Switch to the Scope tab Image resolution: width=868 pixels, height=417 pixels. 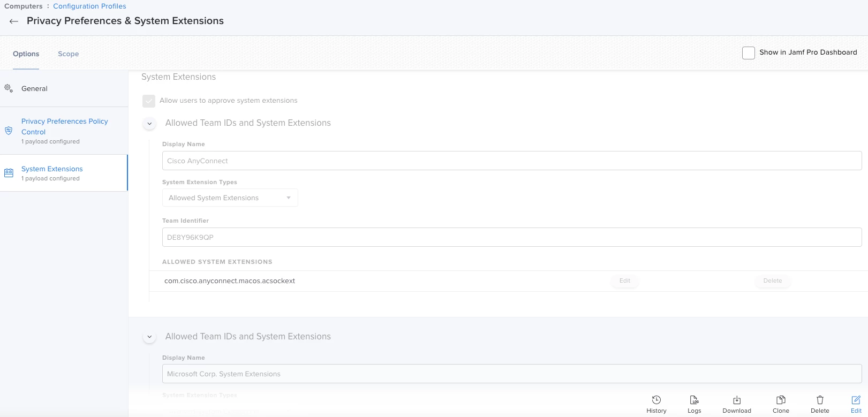68,54
